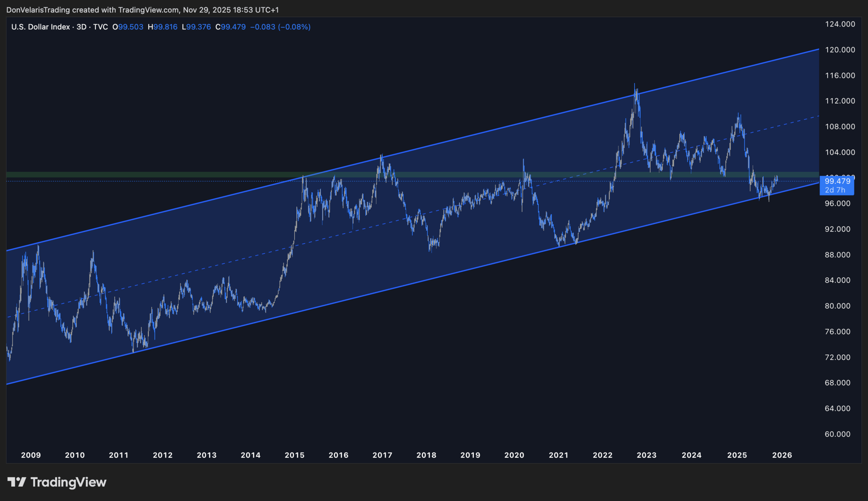Select the U.S. Dollar Index symbol title
Viewport: 868px width, 501px height.
[41, 27]
